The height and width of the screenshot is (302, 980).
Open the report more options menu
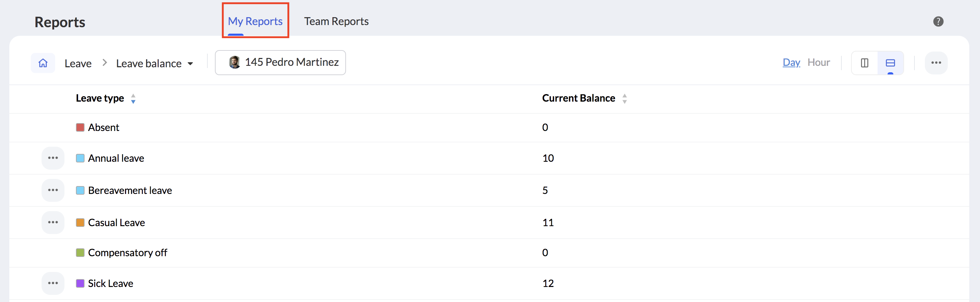click(936, 63)
